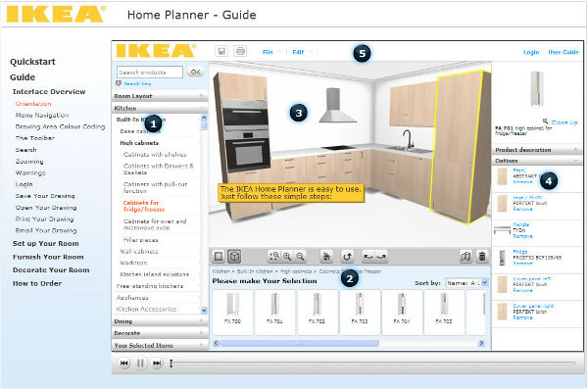Switch to 2D top view
Screen dimensions: 588x389
pyautogui.click(x=219, y=257)
